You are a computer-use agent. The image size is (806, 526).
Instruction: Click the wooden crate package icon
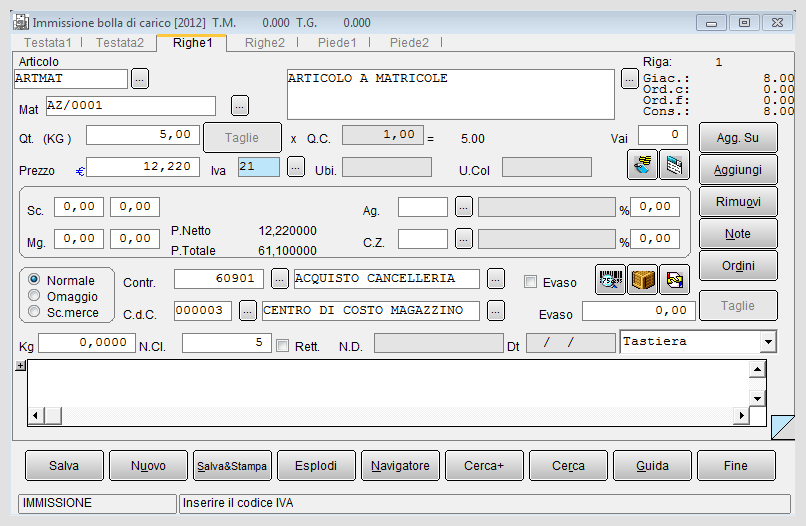(x=643, y=280)
